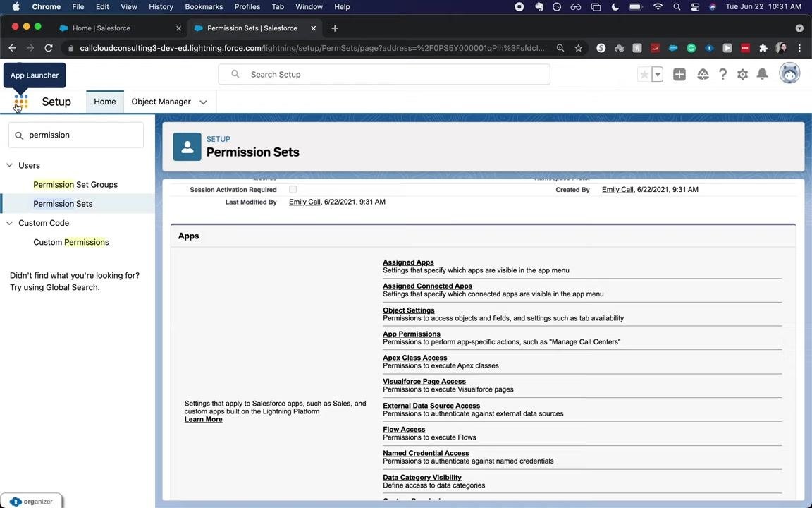This screenshot has width=812, height=508.
Task: Close the Permission Sets browser tab
Action: pyautogui.click(x=313, y=28)
